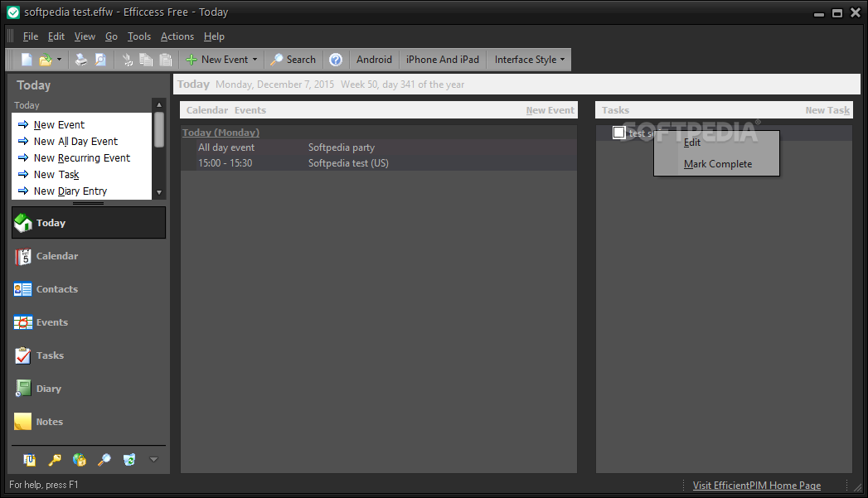Click the scissors cut icon in toolbar
The image size is (868, 498).
(128, 60)
